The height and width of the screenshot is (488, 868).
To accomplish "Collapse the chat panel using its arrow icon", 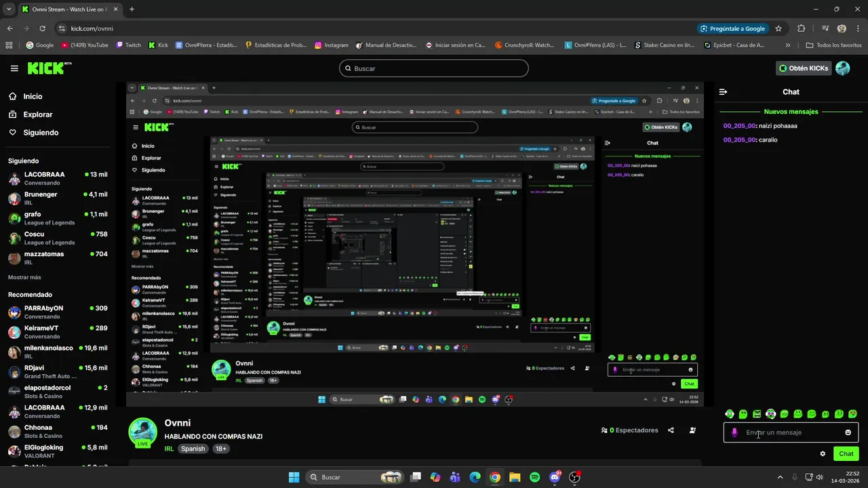I will [723, 91].
